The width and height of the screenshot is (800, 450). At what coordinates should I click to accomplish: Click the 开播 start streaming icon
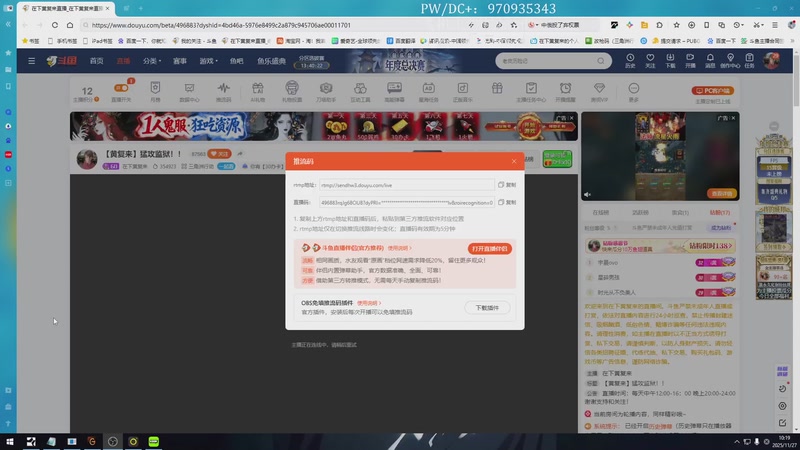(x=690, y=61)
